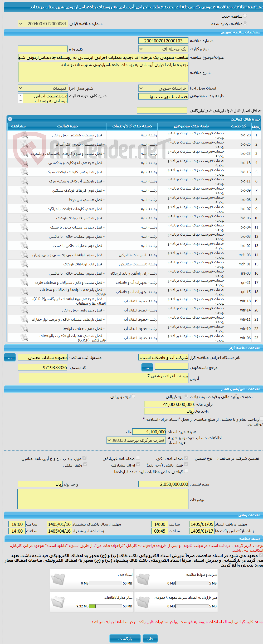Click the برآورد مالی amount field
The width and height of the screenshot is (263, 644).
coord(169,404)
